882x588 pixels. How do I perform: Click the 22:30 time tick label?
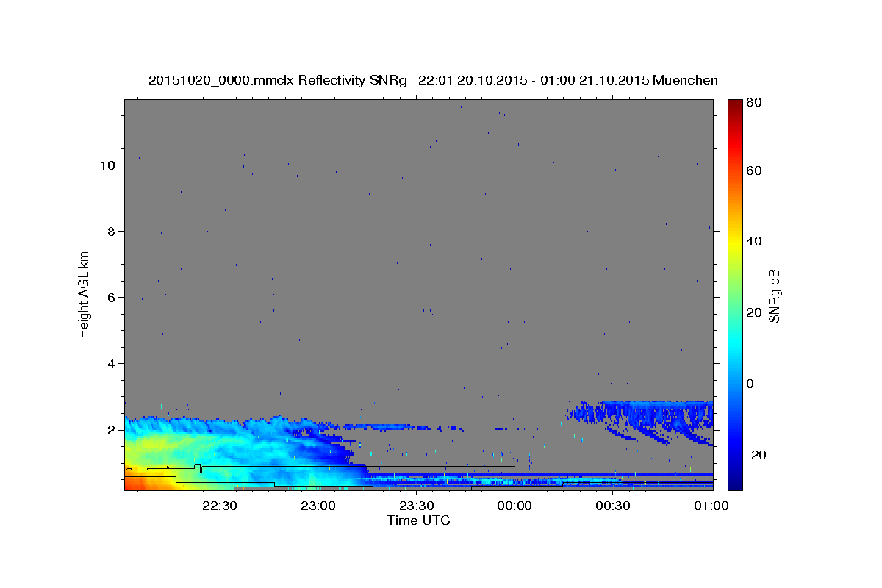point(219,506)
